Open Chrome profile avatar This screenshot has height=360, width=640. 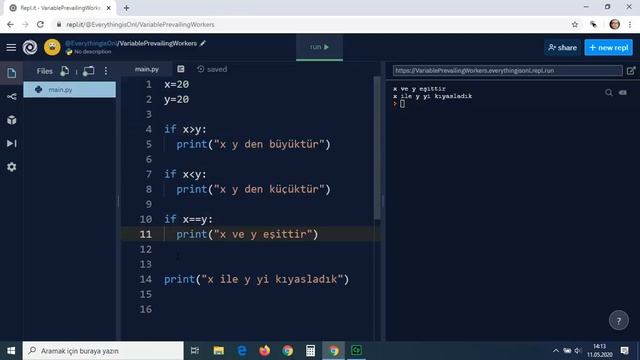(614, 24)
